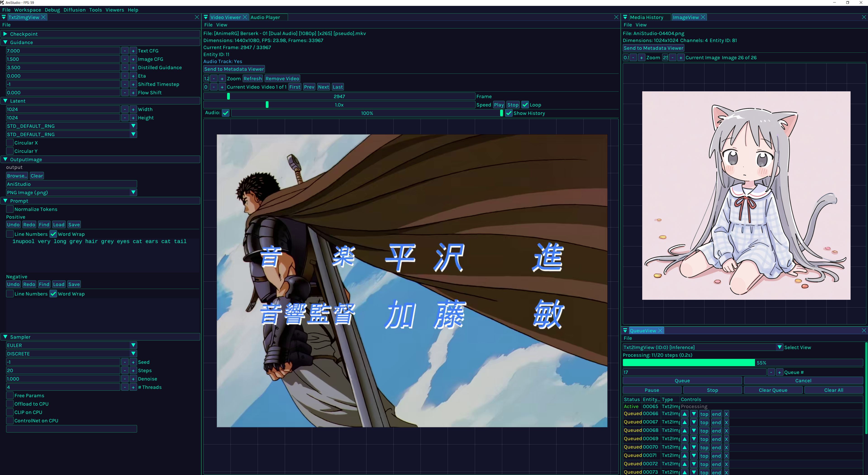Decrease Current Image index with minus button
The width and height of the screenshot is (868, 475).
click(x=673, y=58)
